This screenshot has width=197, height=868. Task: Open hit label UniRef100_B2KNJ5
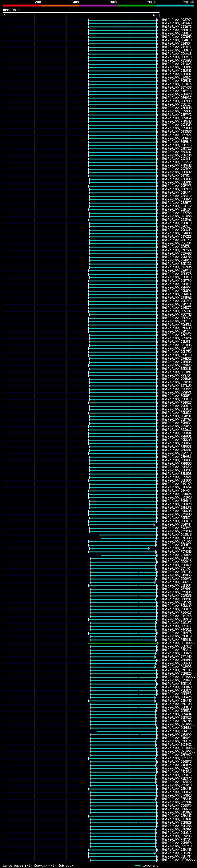(x=177, y=33)
